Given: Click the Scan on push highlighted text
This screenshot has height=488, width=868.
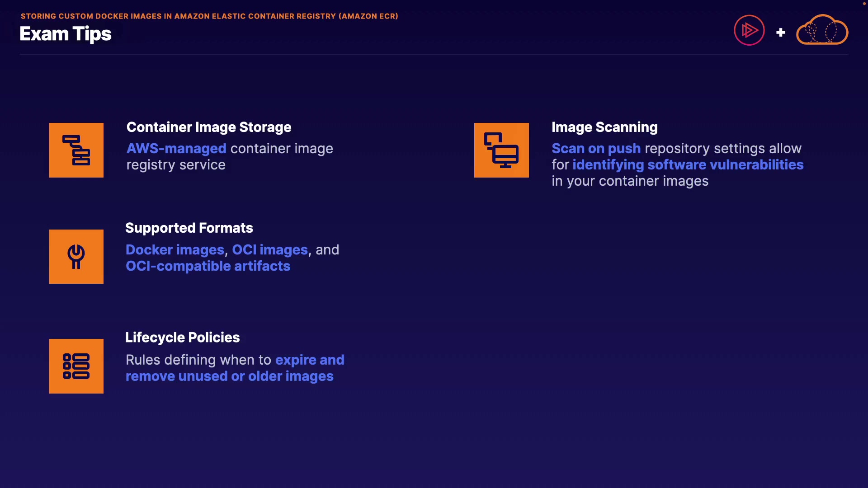Looking at the screenshot, I should pos(596,149).
